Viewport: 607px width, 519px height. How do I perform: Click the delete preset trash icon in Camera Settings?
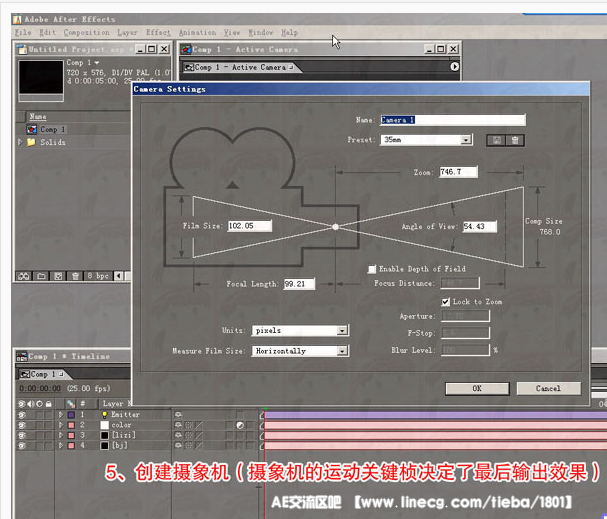515,140
